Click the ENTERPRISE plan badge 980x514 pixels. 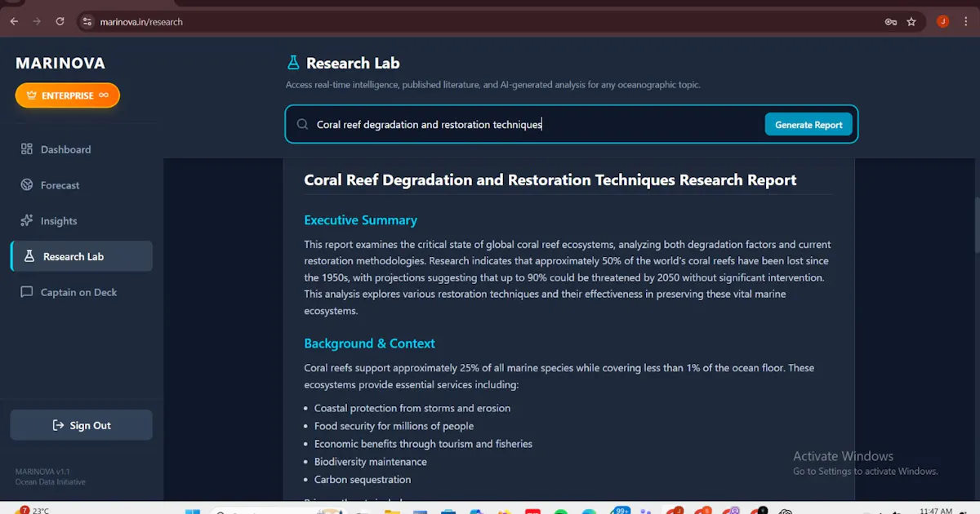68,95
